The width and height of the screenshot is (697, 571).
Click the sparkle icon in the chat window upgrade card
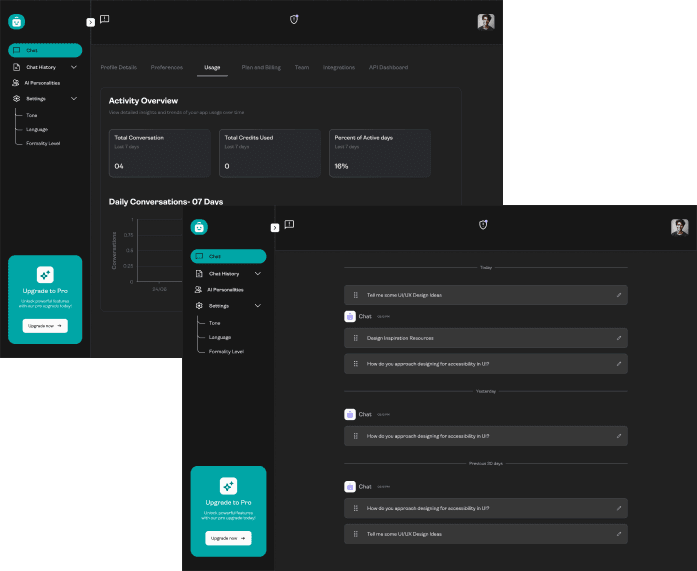228,486
